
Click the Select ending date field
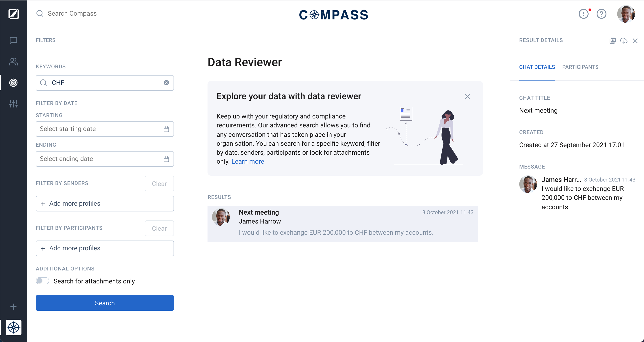click(105, 159)
